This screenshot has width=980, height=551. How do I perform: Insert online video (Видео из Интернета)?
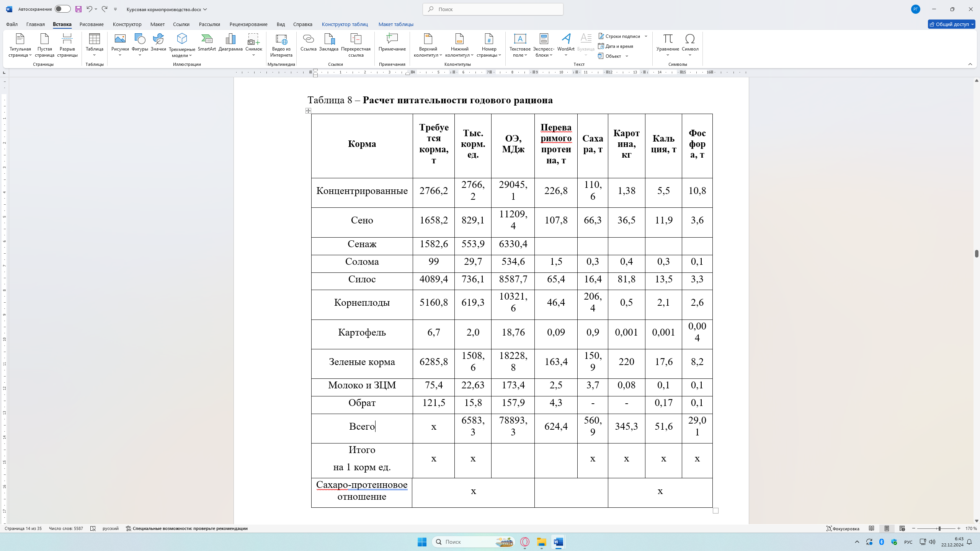point(281,45)
